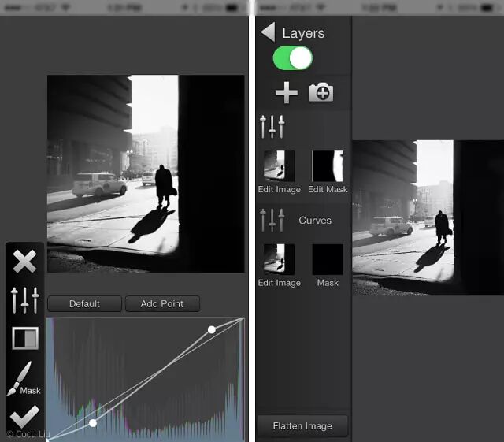The image size is (504, 442).
Task: Tap the 'Edit Mask' label
Action: coord(328,189)
